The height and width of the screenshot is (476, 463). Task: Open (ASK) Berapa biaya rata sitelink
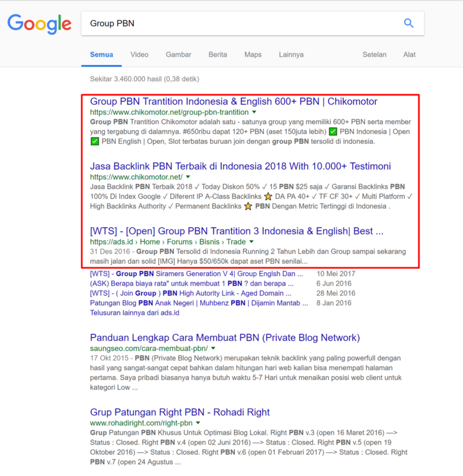click(192, 284)
